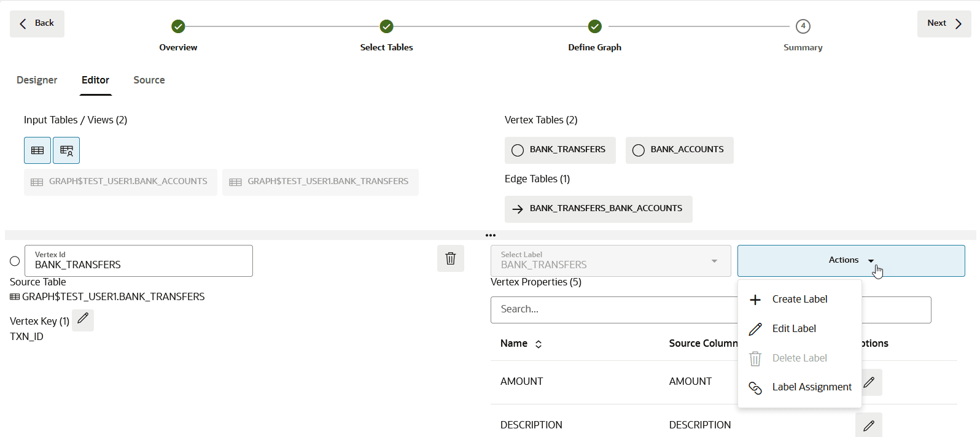Click the Next button
This screenshot has width=980, height=437.
(944, 24)
